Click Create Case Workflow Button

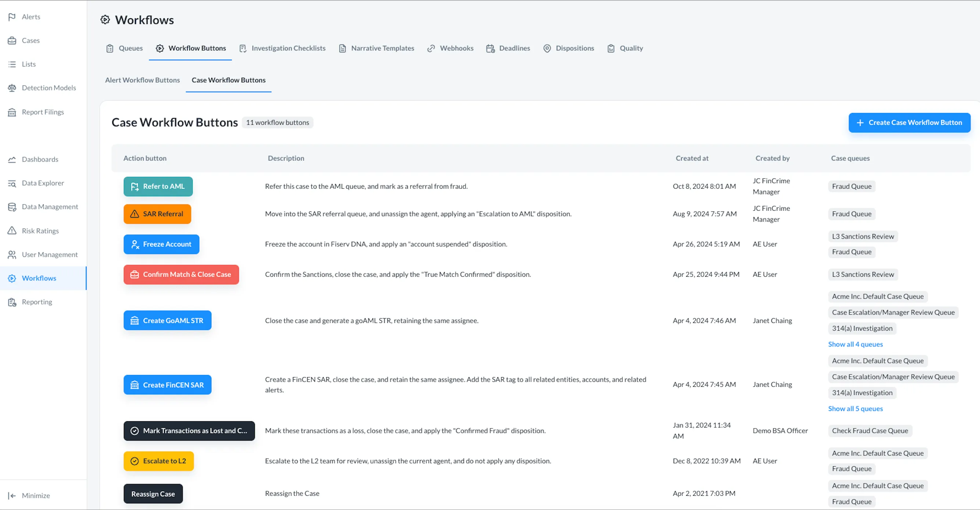click(909, 123)
